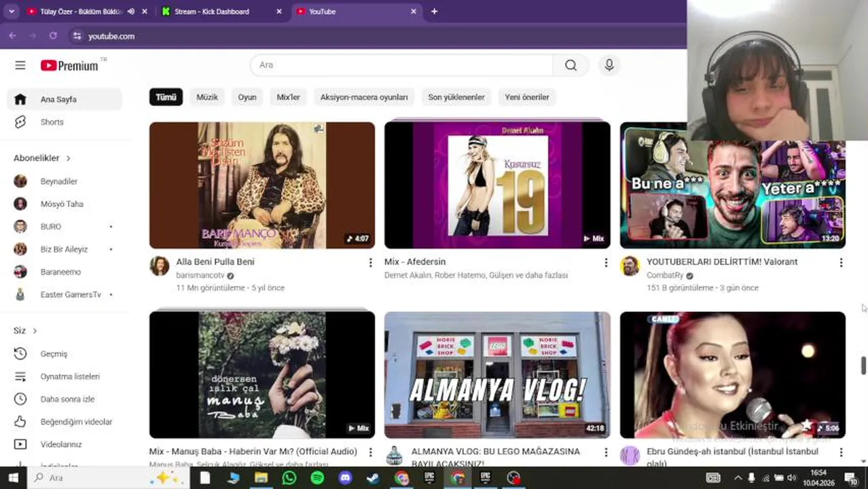Image resolution: width=868 pixels, height=489 pixels.
Task: Show hidden system tray icons
Action: tap(738, 478)
